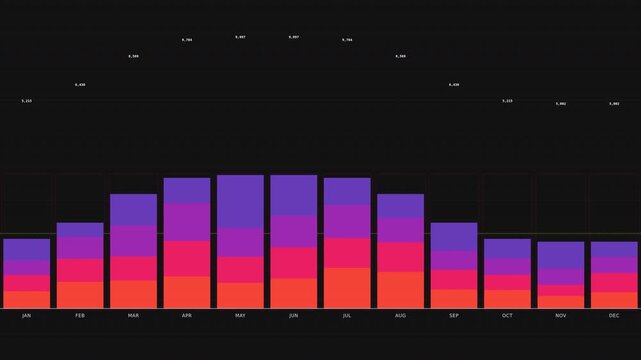Click the NOV month label
This screenshot has width=641, height=360.
coord(561,315)
